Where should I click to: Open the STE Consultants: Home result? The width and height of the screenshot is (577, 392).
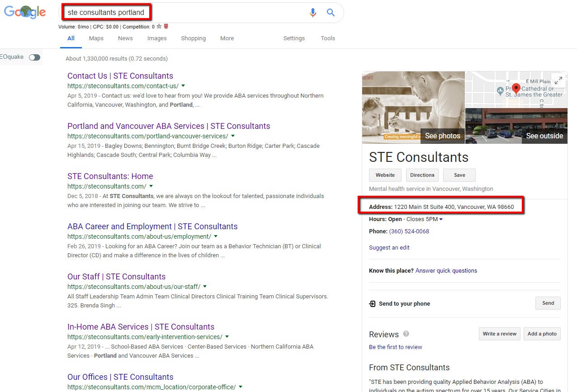pos(110,176)
